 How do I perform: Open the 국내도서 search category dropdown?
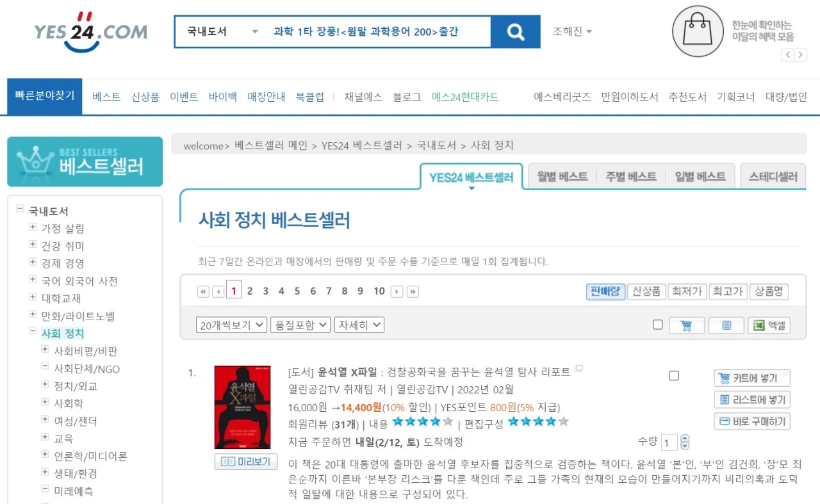pos(222,31)
